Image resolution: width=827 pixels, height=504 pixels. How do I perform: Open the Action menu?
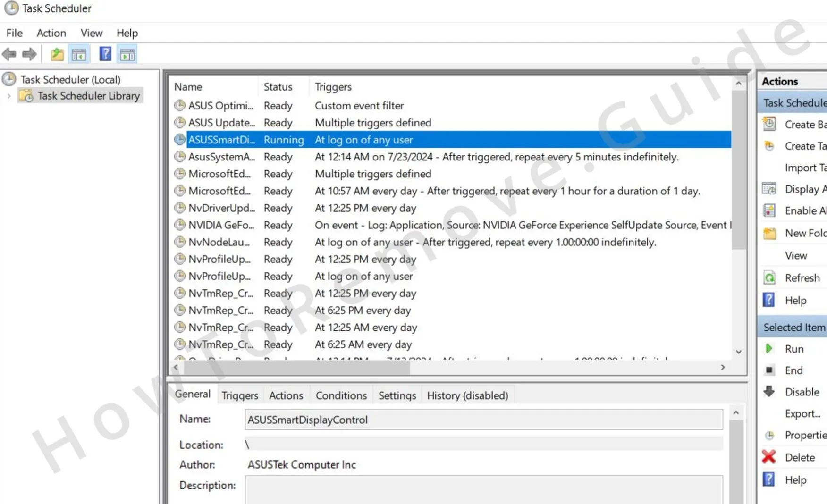pos(51,33)
